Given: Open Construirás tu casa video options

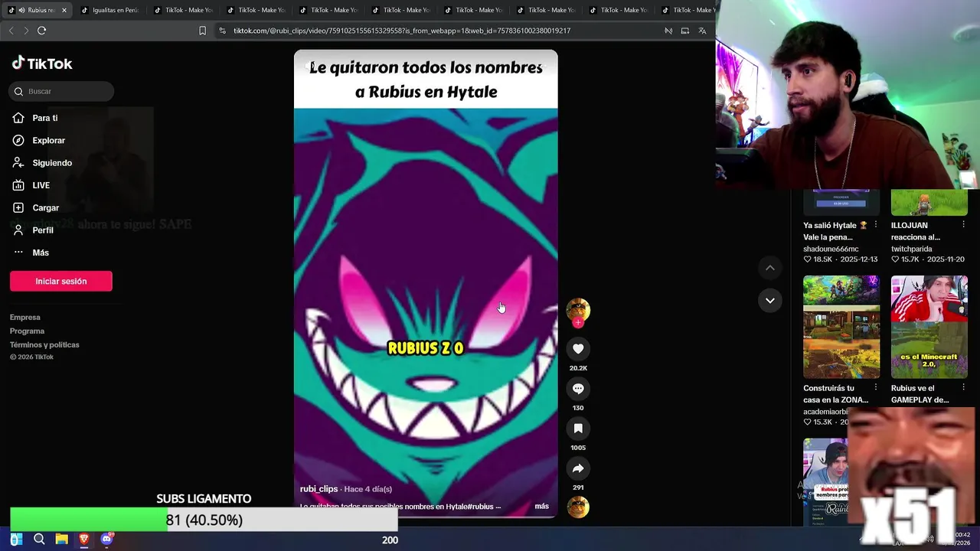Looking at the screenshot, I should [876, 387].
